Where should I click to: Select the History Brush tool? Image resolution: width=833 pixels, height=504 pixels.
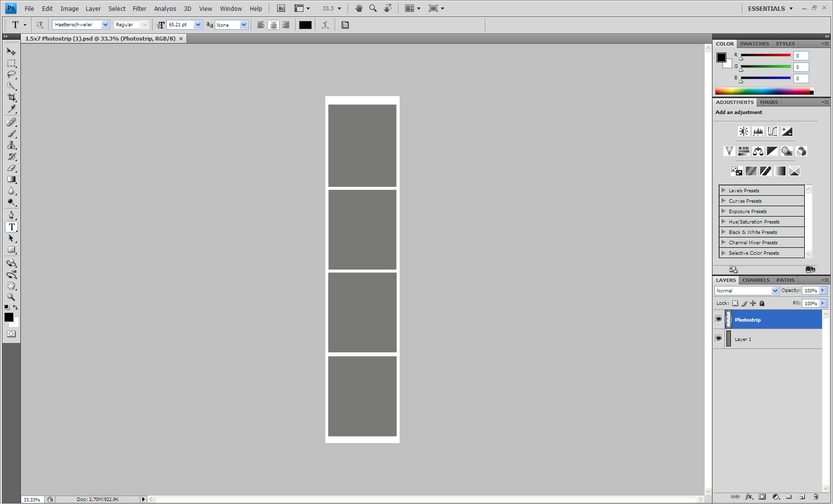click(x=11, y=157)
